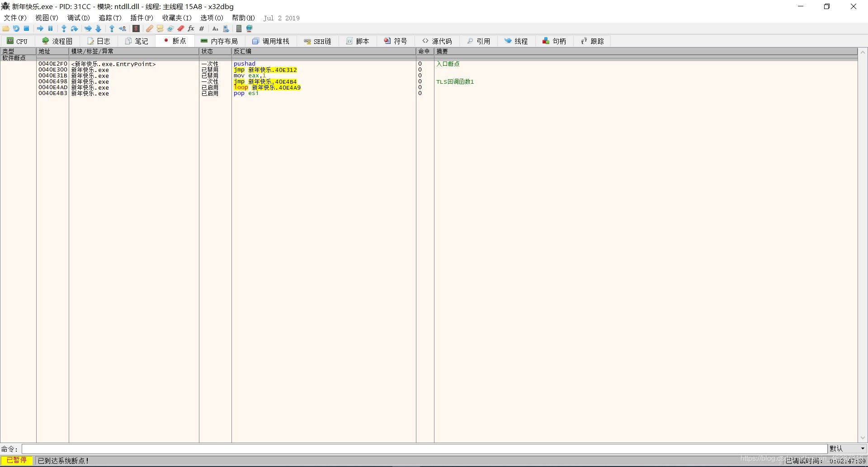Click the 命中 column header
This screenshot has width=868, height=467.
425,52
